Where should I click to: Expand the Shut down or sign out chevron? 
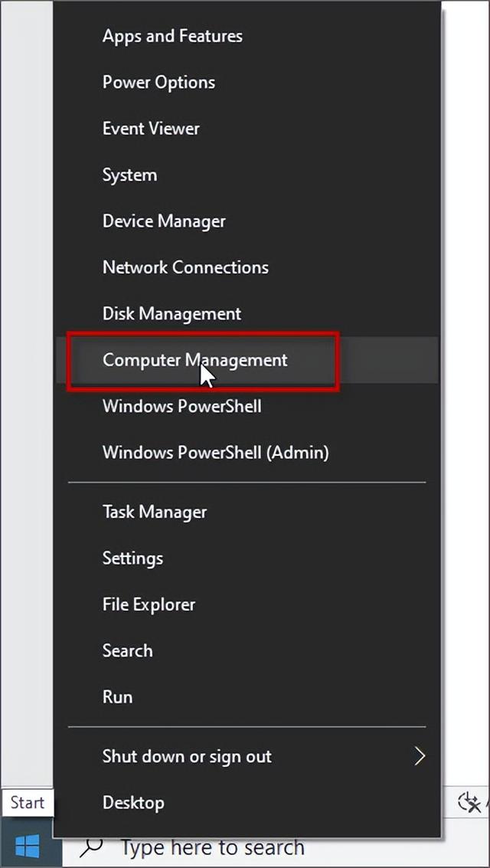click(420, 756)
